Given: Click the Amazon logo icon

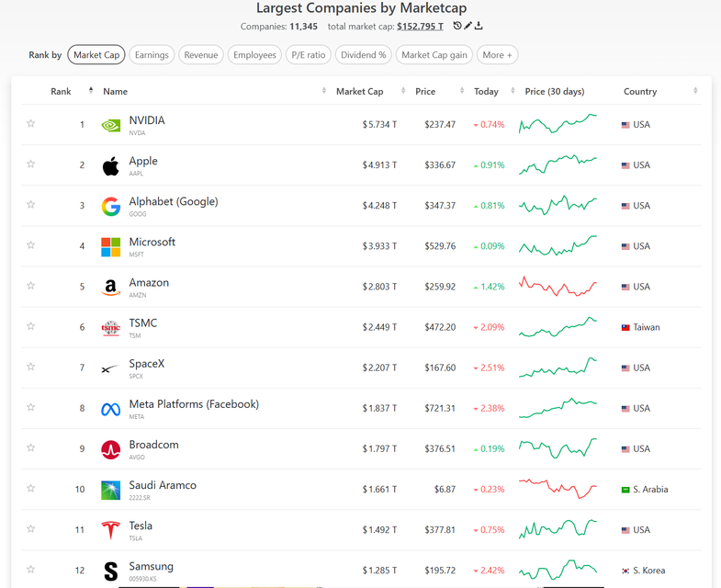Looking at the screenshot, I should [x=111, y=288].
